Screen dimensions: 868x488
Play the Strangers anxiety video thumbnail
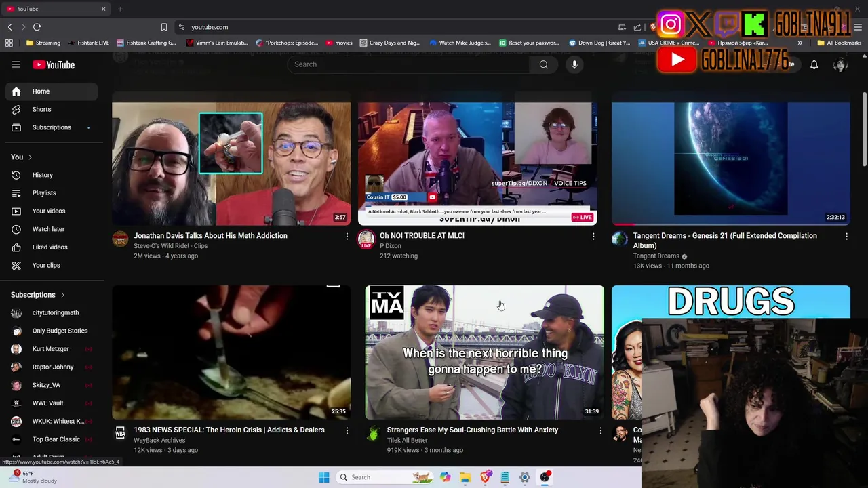click(x=484, y=352)
